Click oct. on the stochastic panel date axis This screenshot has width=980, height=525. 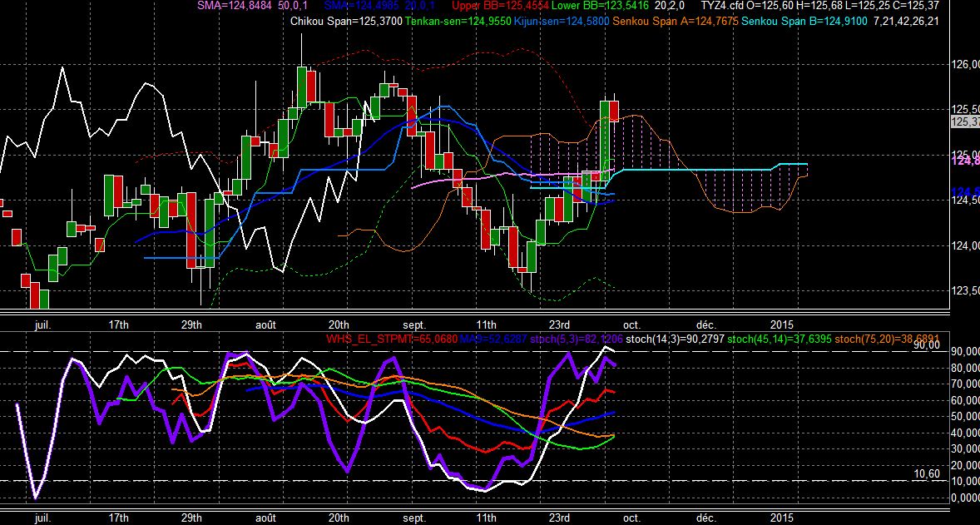click(632, 518)
